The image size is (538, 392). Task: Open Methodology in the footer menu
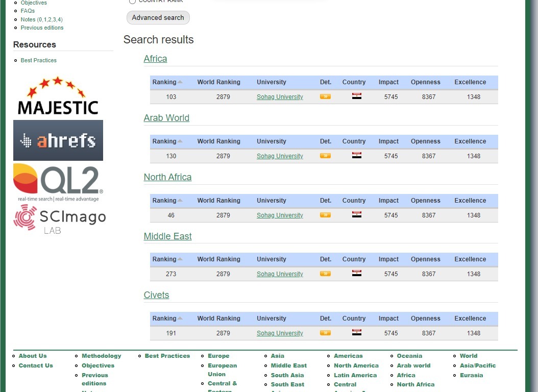coord(101,356)
